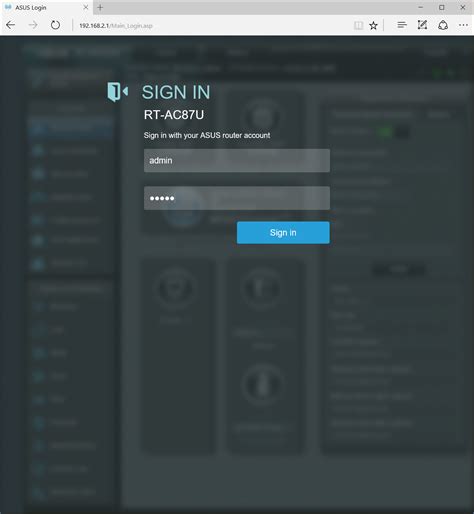
Task: Reload the page with the refresh icon
Action: (x=55, y=25)
